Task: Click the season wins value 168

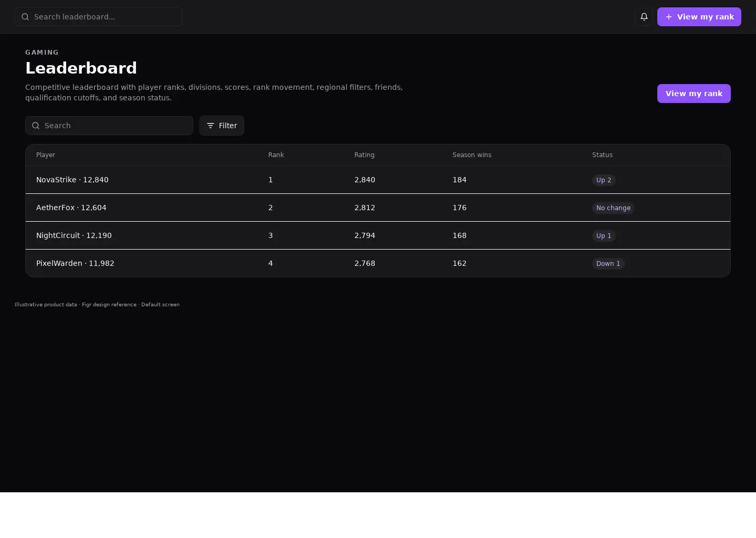Action: [459, 235]
